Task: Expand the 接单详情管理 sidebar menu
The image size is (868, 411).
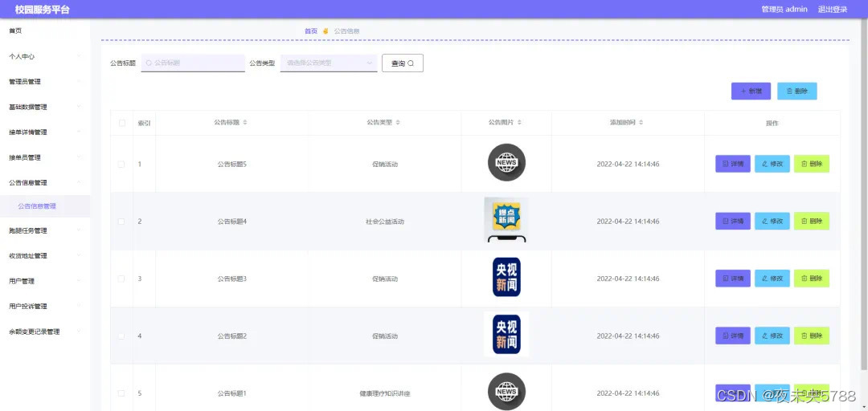Action: pos(45,132)
